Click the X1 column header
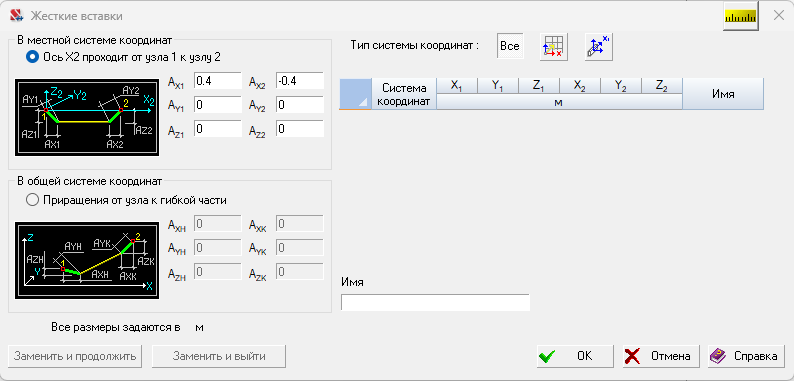Screen dimensions: 794x381 [x=457, y=86]
